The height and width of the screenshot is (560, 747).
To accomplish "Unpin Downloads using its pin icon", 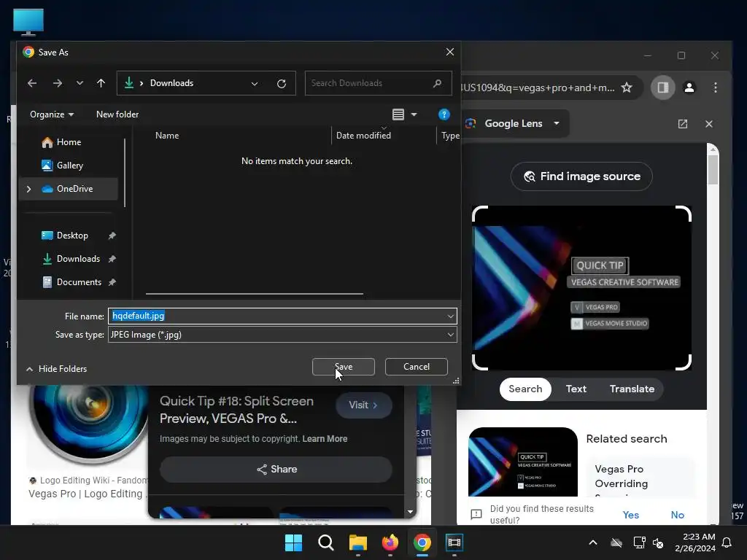I will pyautogui.click(x=112, y=259).
